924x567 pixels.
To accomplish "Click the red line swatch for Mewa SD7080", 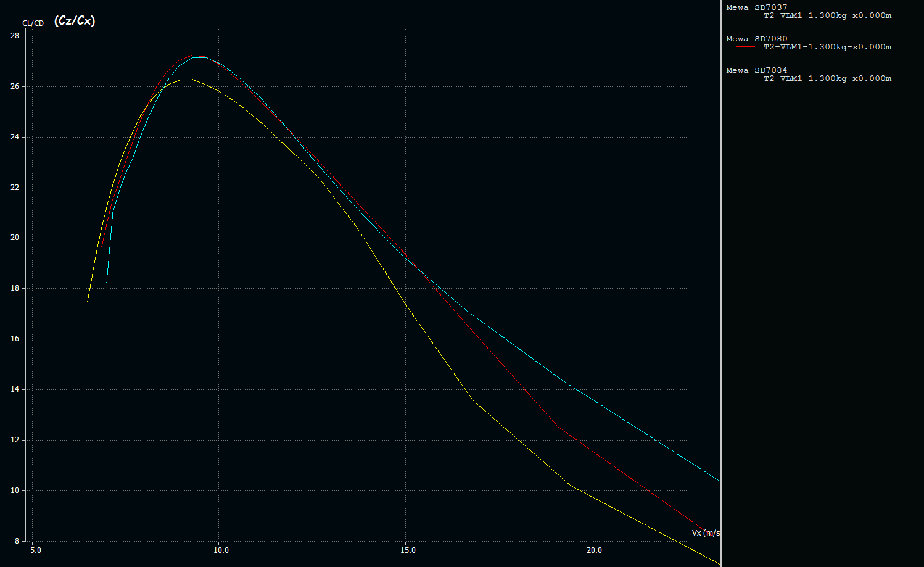I will coord(745,47).
